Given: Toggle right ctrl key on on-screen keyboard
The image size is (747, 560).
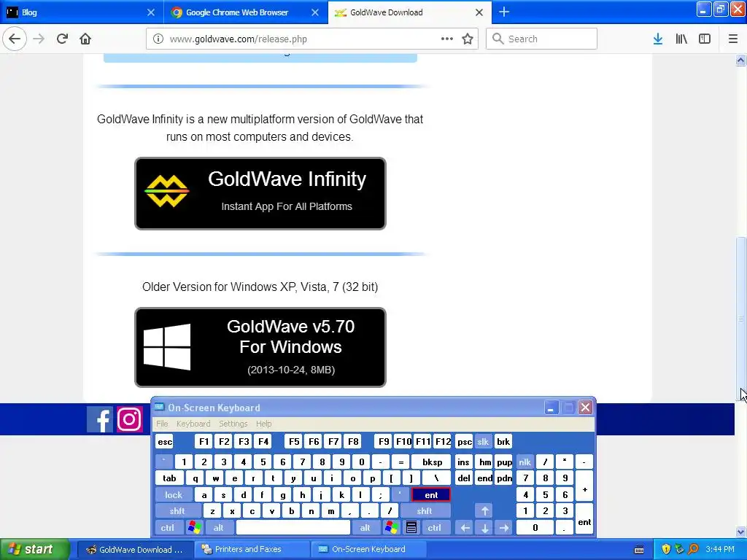Looking at the screenshot, I should tap(434, 528).
